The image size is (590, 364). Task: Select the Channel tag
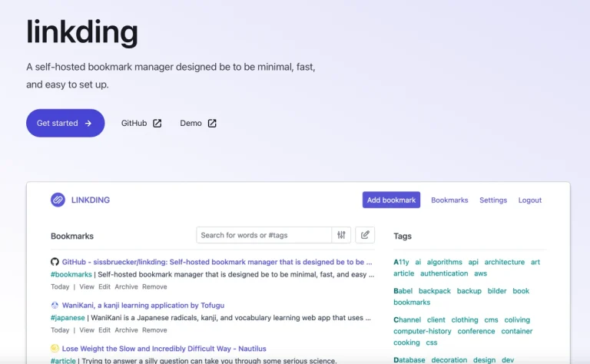[407, 319]
